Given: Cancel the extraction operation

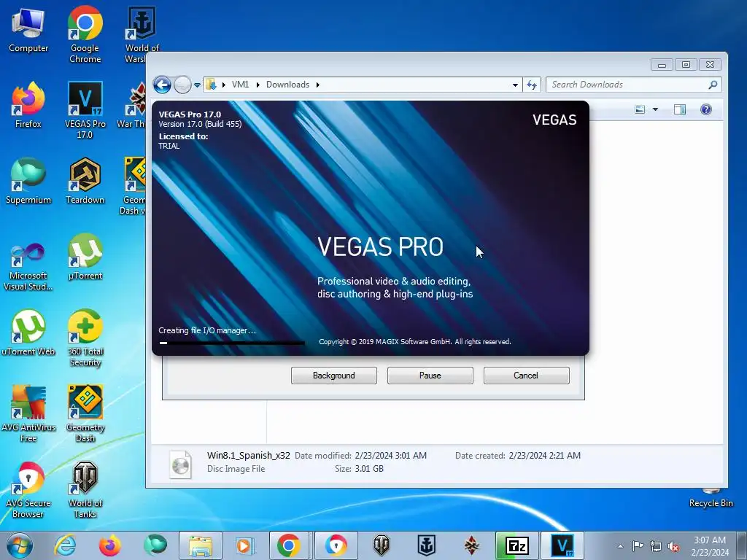Looking at the screenshot, I should [526, 376].
